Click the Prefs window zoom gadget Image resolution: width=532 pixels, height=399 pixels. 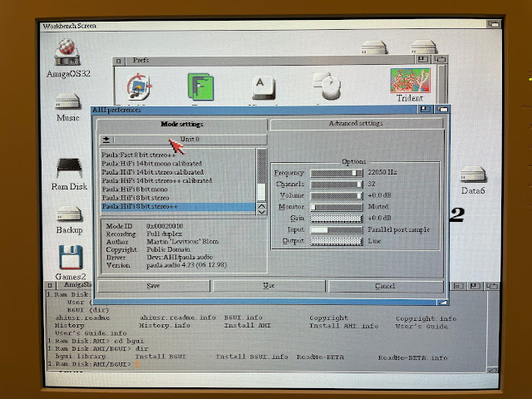[x=422, y=59]
